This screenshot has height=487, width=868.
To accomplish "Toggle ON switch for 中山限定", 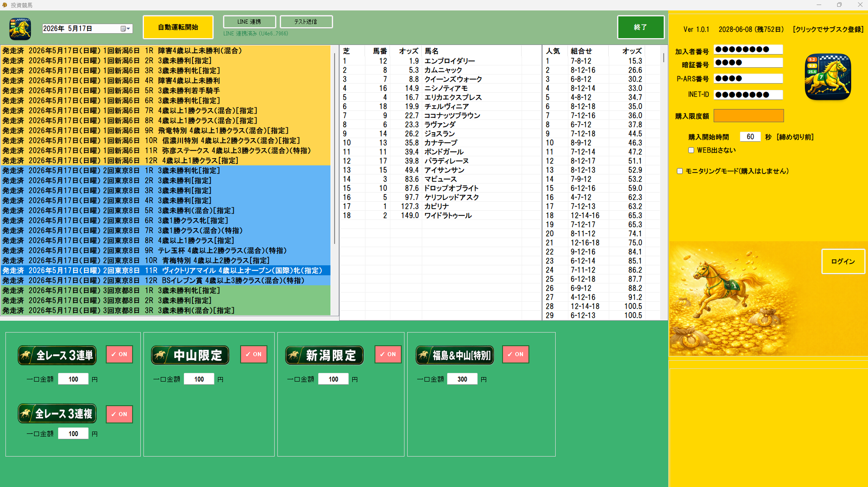I will coord(254,354).
